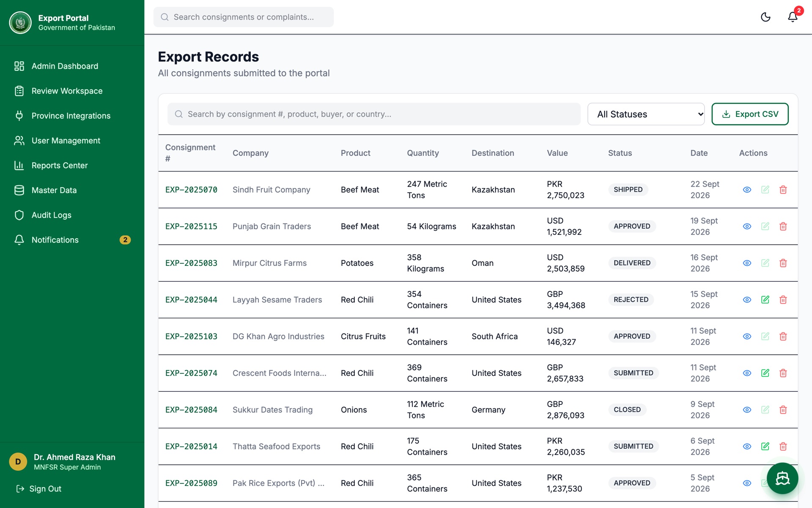This screenshot has width=812, height=508.
Task: Edit the Thatta Seafood Exports consignment
Action: pos(765,446)
